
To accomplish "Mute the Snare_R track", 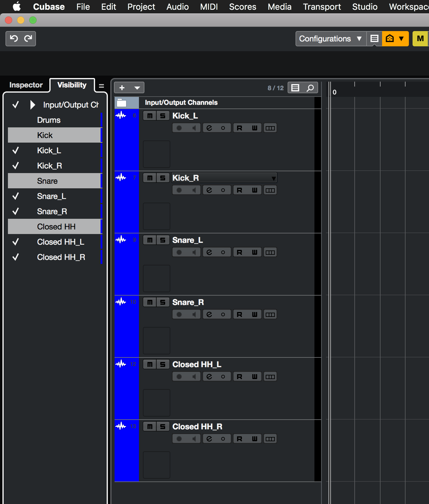I will (x=150, y=302).
